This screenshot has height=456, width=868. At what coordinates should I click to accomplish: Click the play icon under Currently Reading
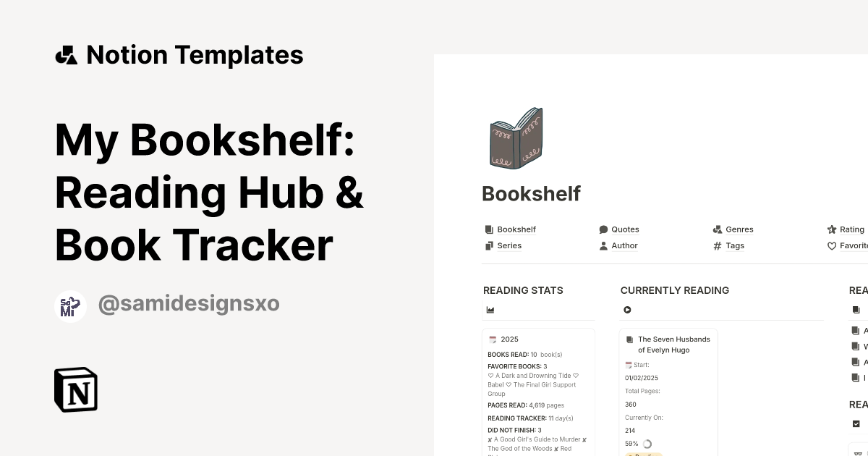coord(628,310)
